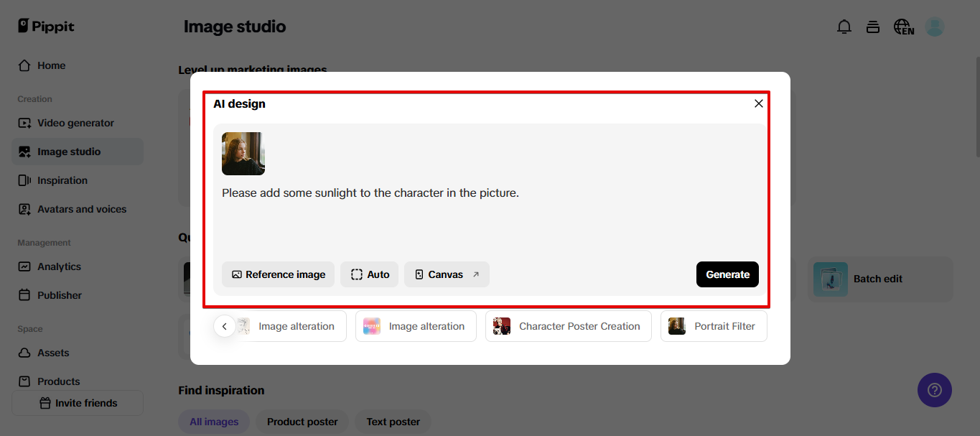
Task: Open the credits/billing icon in top bar
Action: tap(873, 26)
